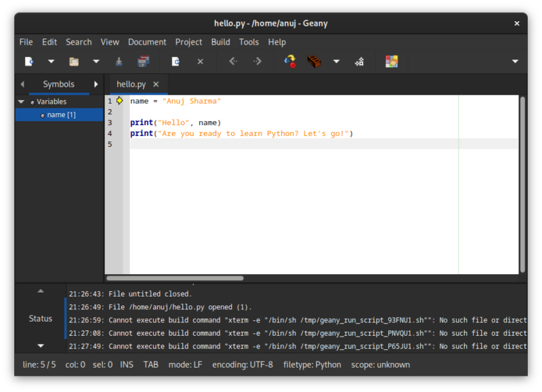
Task: Expand the Build dropdown arrow
Action: click(336, 61)
